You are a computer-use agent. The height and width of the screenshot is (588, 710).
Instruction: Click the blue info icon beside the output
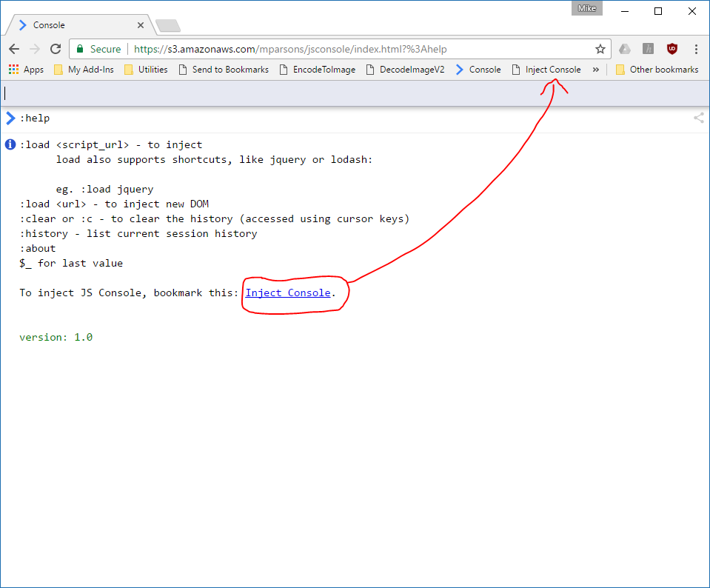[10, 144]
